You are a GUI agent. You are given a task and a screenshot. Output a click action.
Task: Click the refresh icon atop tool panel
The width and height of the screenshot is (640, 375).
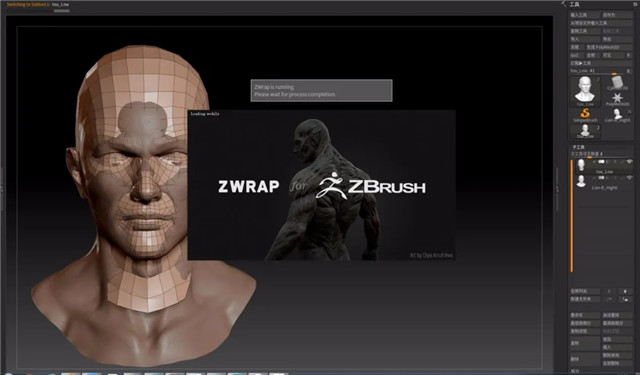click(635, 4)
